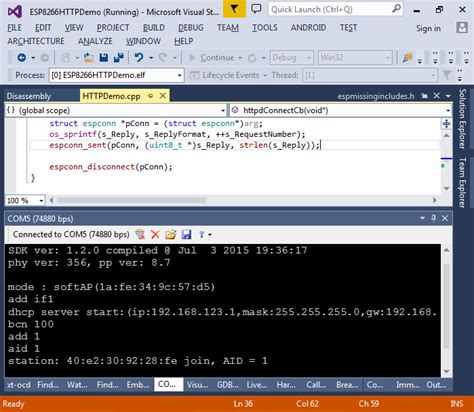Screen dimensions: 474x412
Task: Open the Debug configuration combo box
Action: [291, 58]
